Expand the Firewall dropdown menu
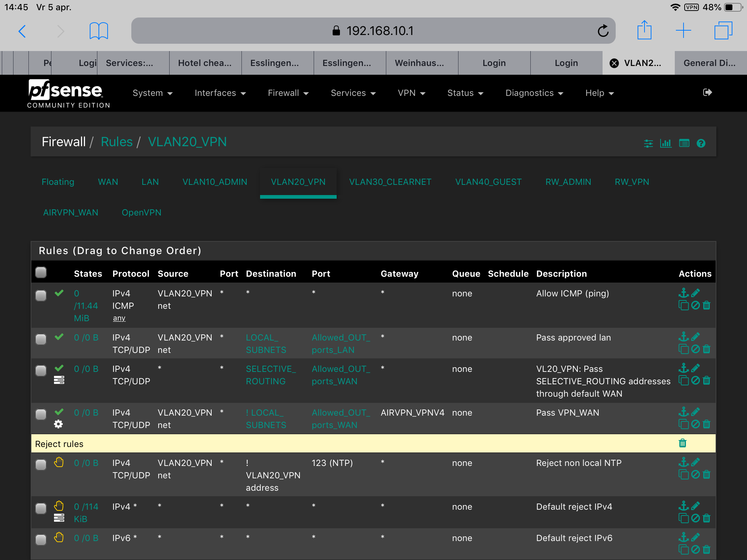This screenshot has width=747, height=560. tap(288, 93)
